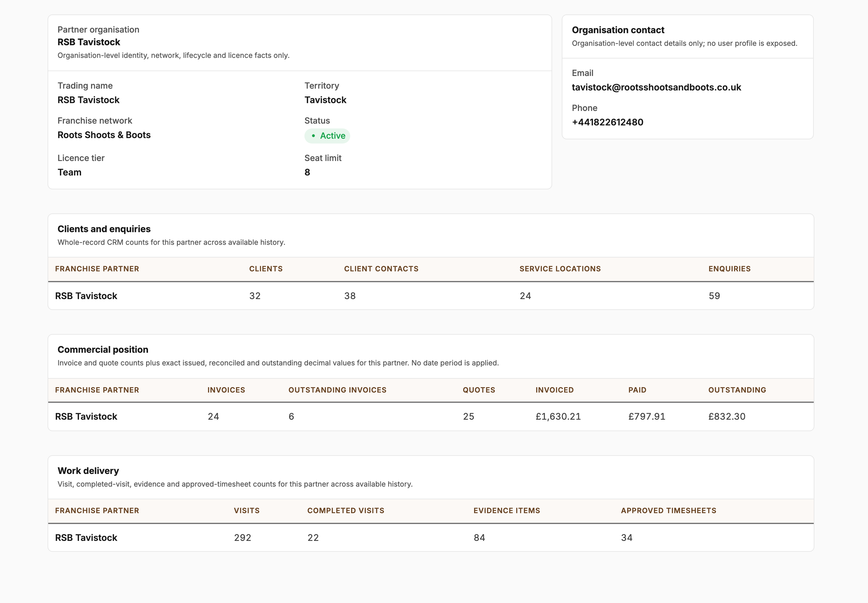This screenshot has width=868, height=603.
Task: Click the QUOTES column header
Action: coord(479,390)
